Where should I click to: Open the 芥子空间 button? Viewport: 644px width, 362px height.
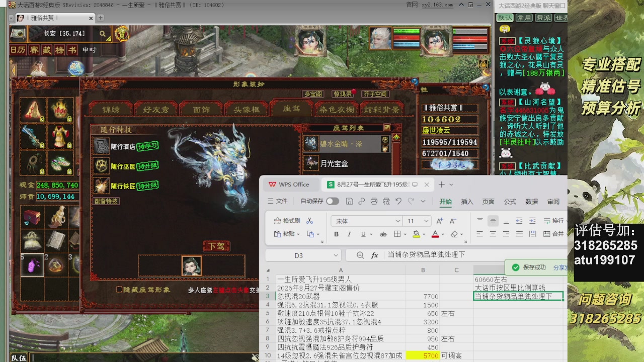(x=375, y=94)
